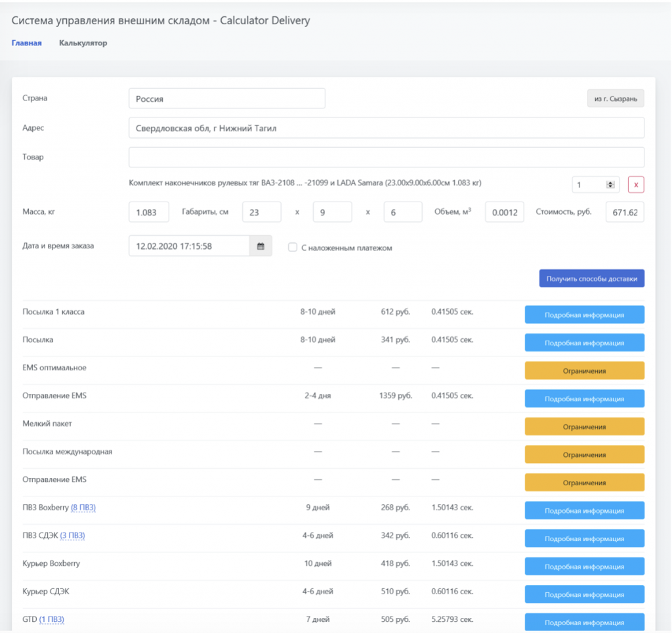
Task: Open the calendar date picker icon
Action: (261, 246)
